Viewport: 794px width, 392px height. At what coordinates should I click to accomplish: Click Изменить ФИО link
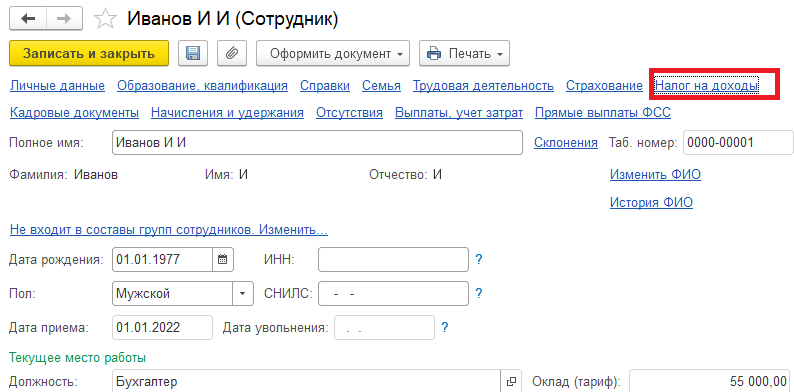pyautogui.click(x=655, y=175)
